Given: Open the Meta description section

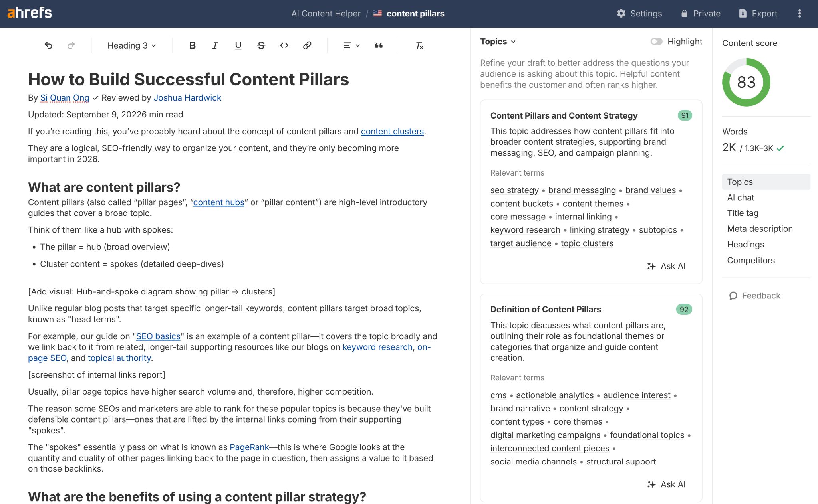Looking at the screenshot, I should coord(759,229).
